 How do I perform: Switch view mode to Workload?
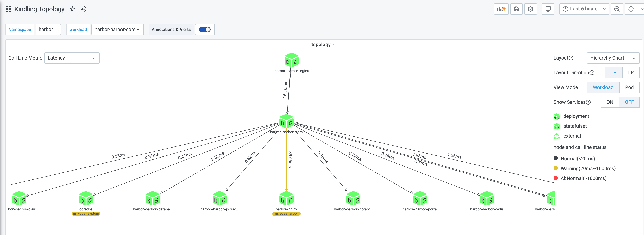click(x=603, y=87)
